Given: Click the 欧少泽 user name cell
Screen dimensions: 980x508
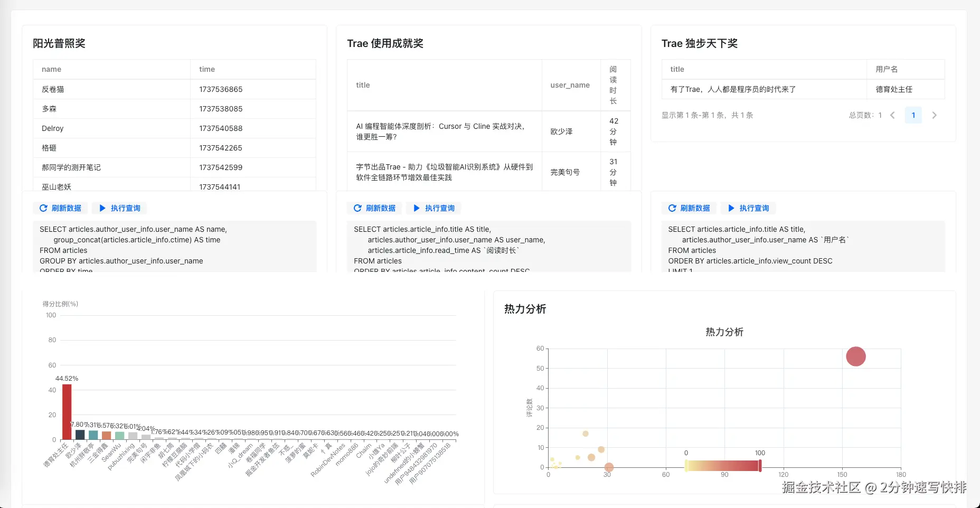Looking at the screenshot, I should [x=571, y=131].
